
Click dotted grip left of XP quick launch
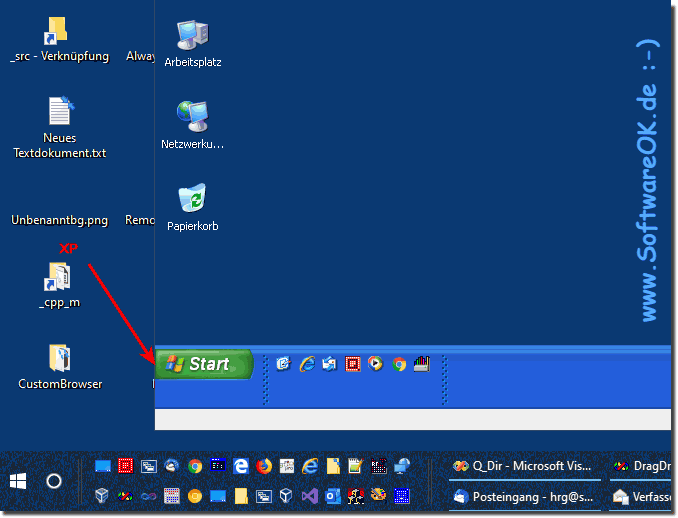[x=265, y=380]
